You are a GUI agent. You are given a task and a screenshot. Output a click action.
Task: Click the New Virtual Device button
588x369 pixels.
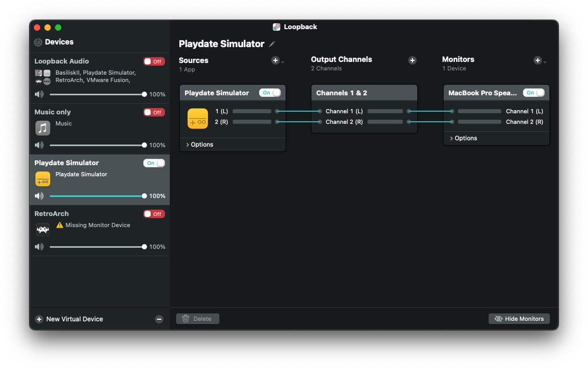pyautogui.click(x=69, y=319)
